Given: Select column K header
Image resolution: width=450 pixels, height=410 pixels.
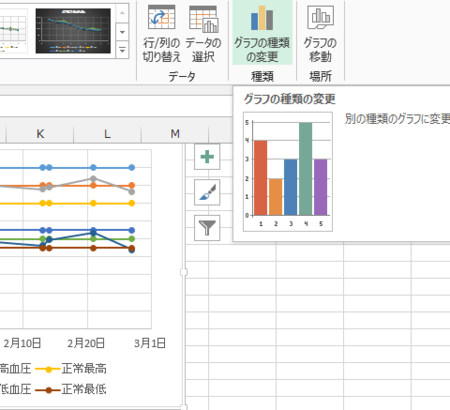Looking at the screenshot, I should pos(40,134).
